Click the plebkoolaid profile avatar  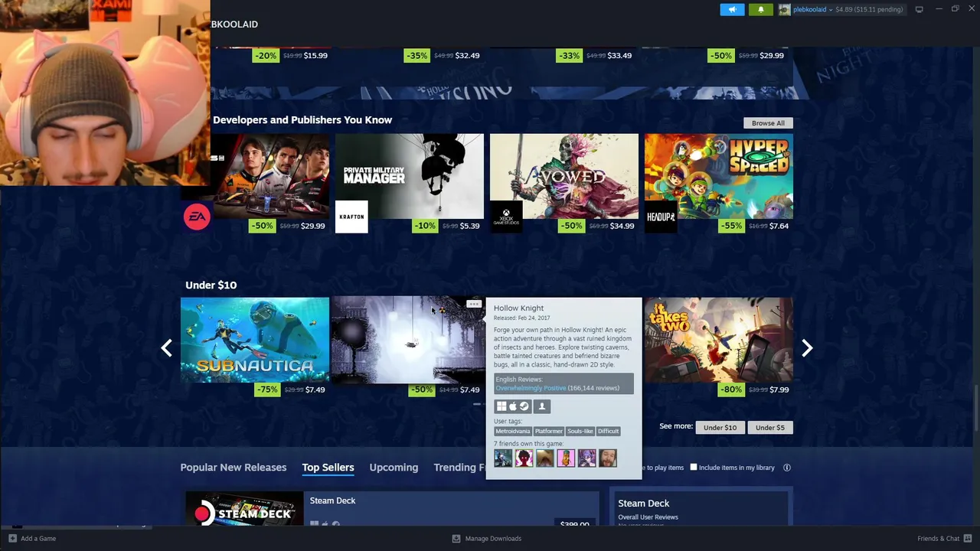click(785, 9)
